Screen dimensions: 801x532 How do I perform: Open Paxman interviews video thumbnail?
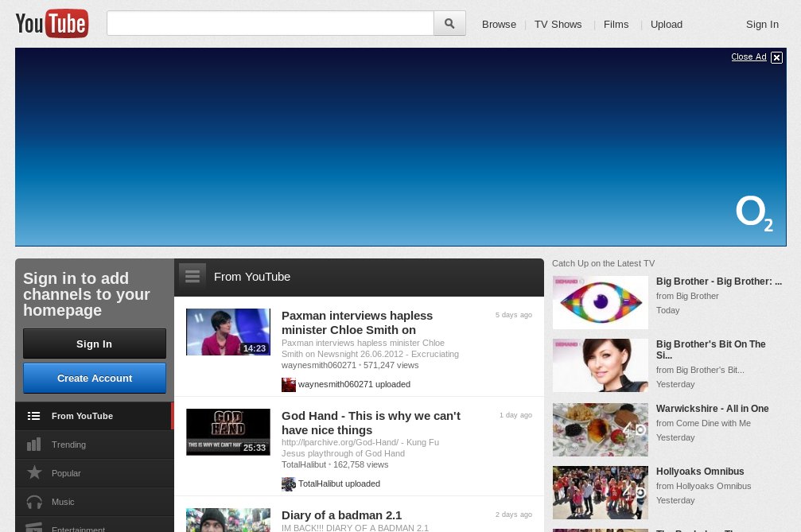227,332
